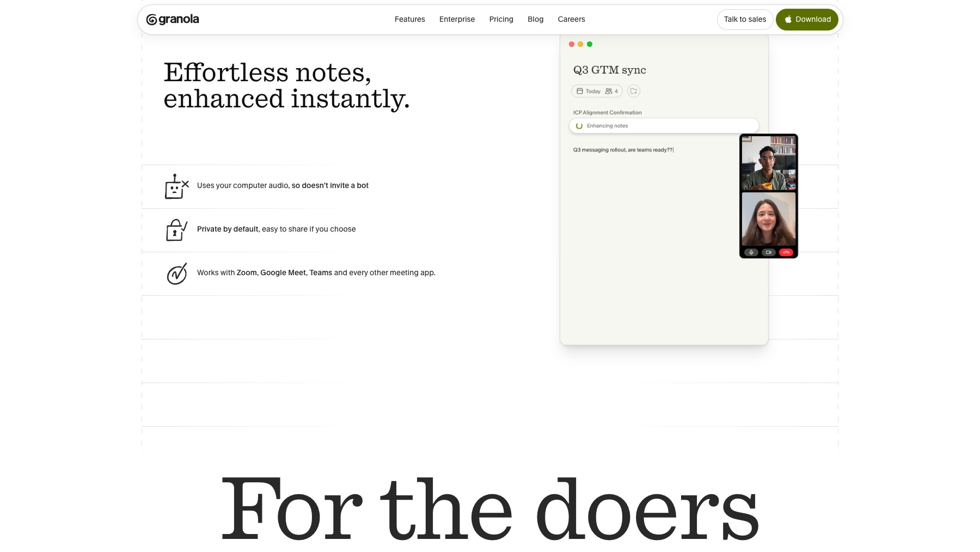Toggle the camera in the video call
The height and width of the screenshot is (552, 980).
pyautogui.click(x=768, y=252)
